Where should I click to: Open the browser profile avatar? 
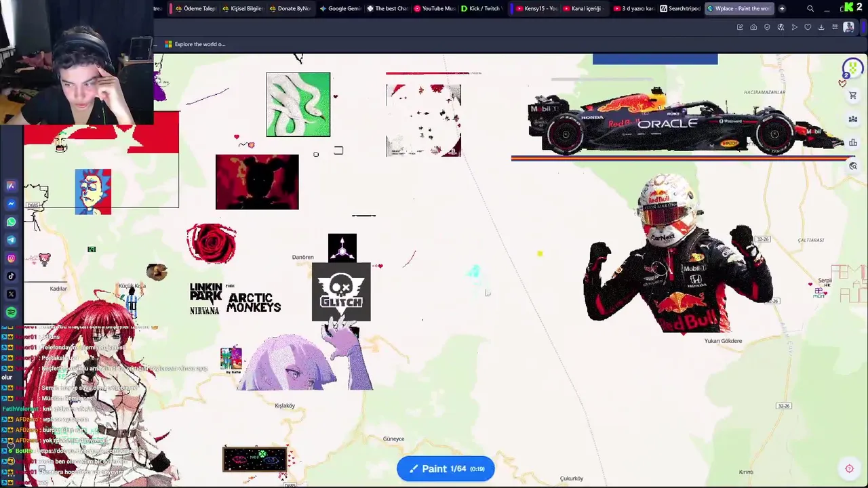[848, 27]
